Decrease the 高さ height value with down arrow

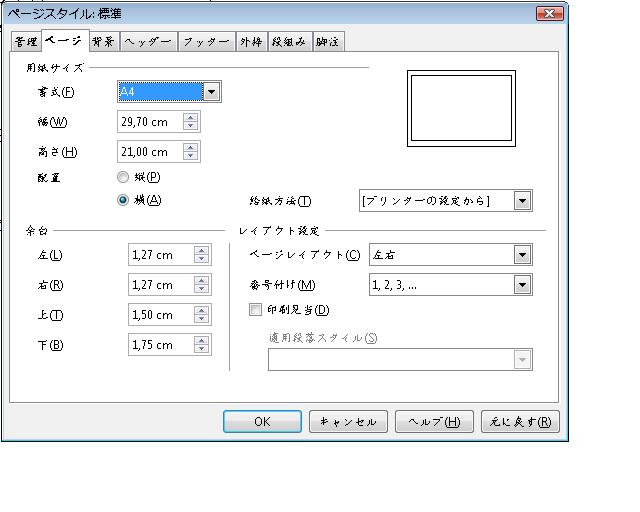coord(191,157)
